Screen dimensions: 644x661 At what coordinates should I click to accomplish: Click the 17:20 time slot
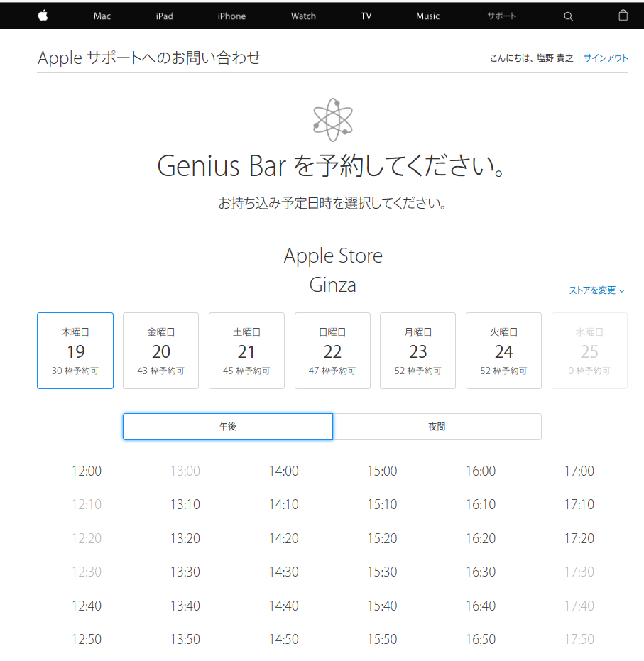579,538
